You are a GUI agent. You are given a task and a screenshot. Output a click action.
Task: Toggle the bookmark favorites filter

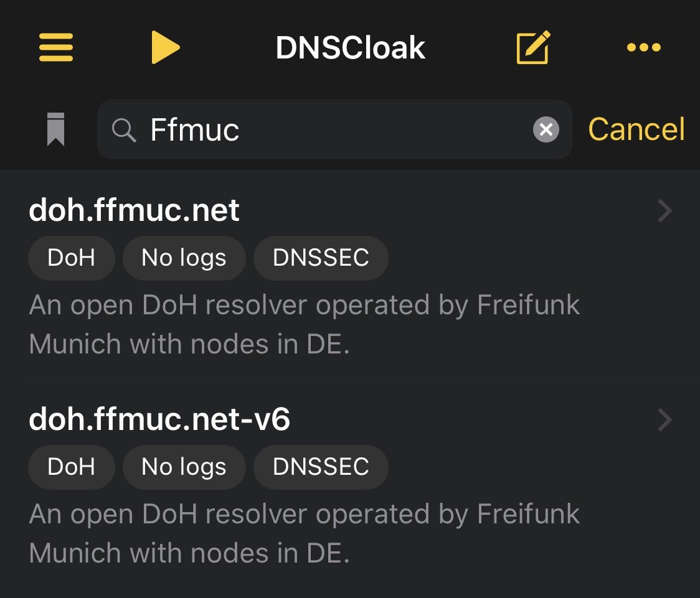click(56, 129)
